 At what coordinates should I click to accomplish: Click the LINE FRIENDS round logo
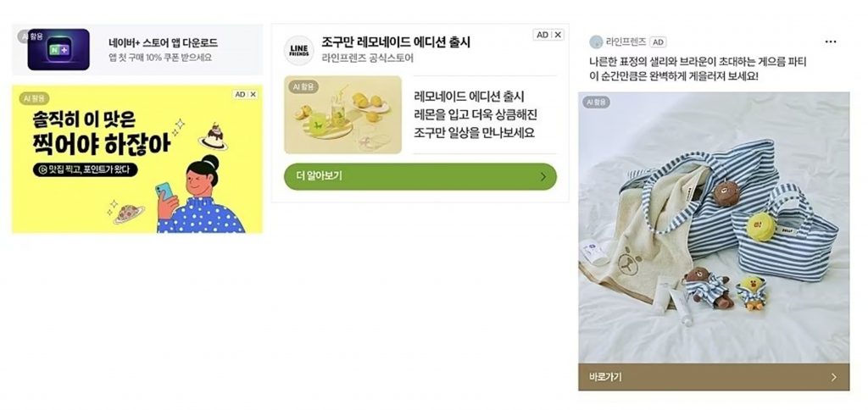coord(299,50)
